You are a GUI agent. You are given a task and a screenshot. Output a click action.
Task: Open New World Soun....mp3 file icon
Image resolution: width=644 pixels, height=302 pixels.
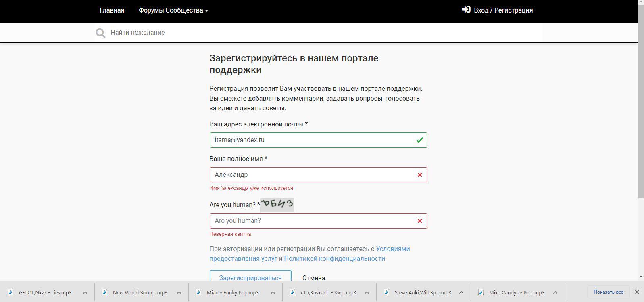tap(105, 292)
